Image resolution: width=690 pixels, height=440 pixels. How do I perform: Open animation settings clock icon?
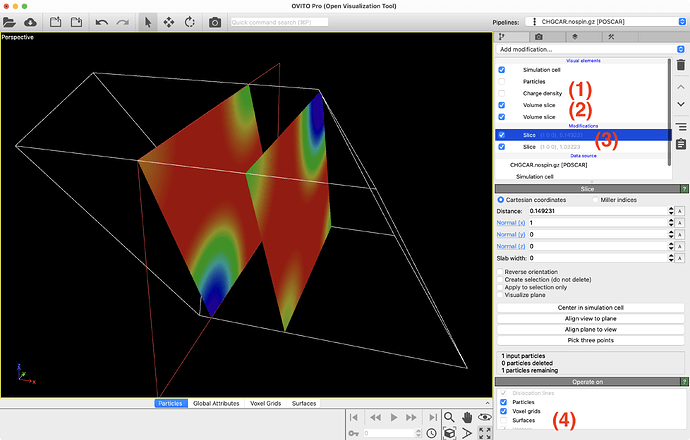431,433
